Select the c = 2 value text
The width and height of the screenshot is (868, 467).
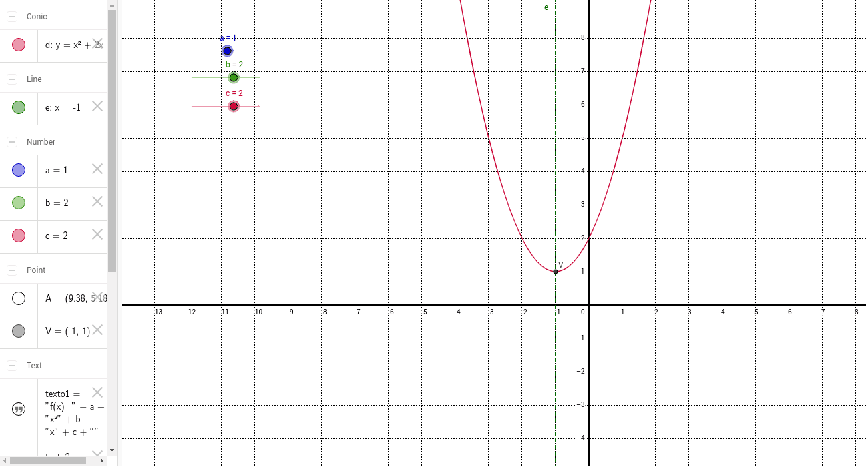57,236
